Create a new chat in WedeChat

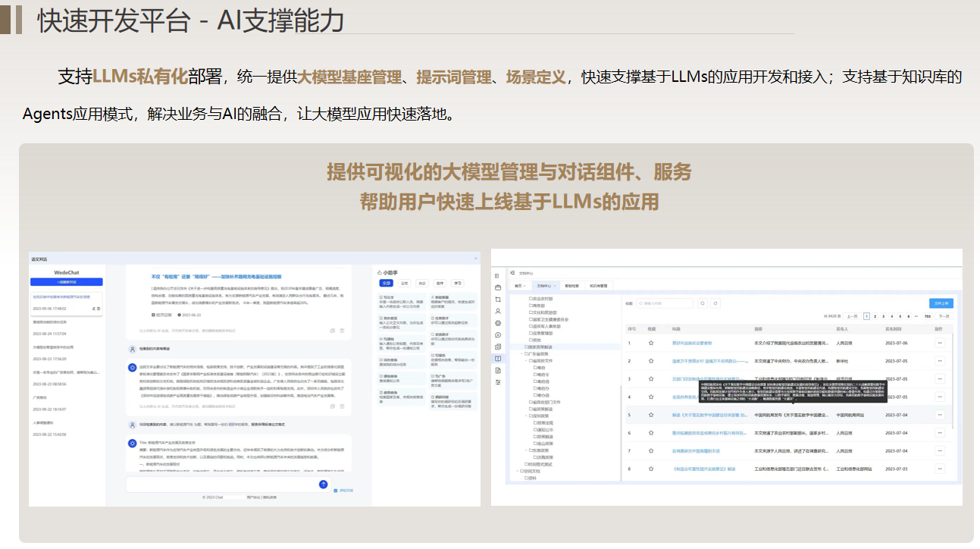(67, 281)
